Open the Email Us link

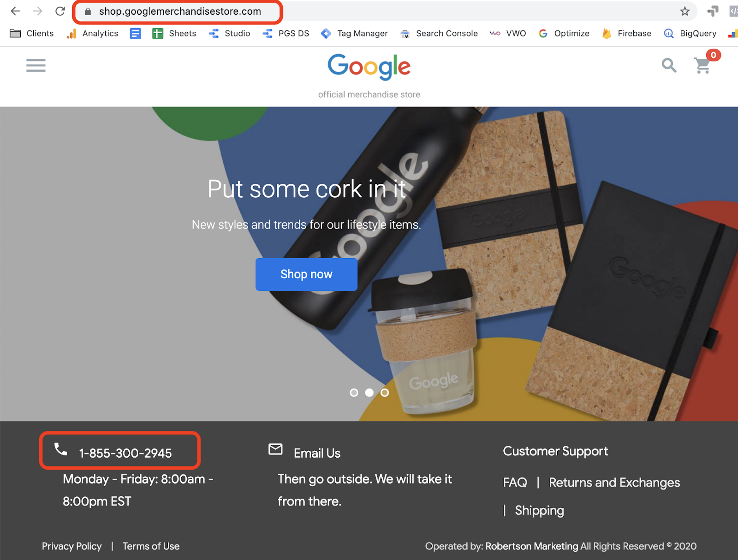[x=317, y=453]
